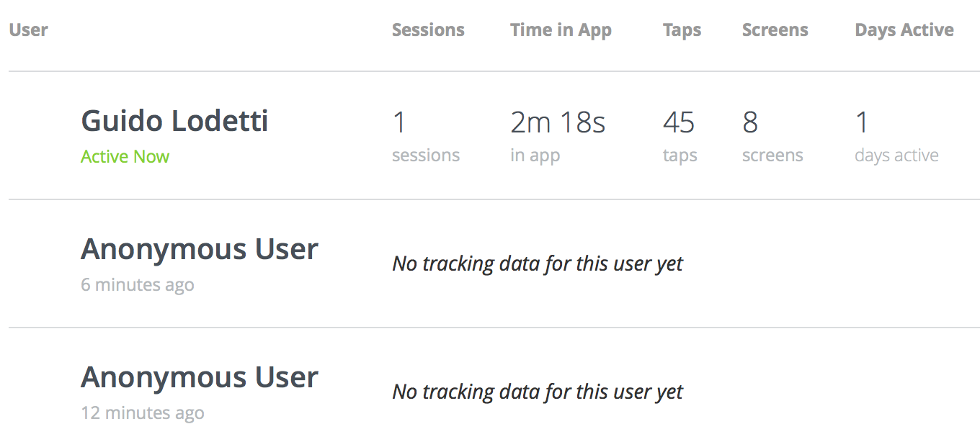Click the 6 minutes ago timestamp
Screen dimensions: 980x442
click(137, 285)
